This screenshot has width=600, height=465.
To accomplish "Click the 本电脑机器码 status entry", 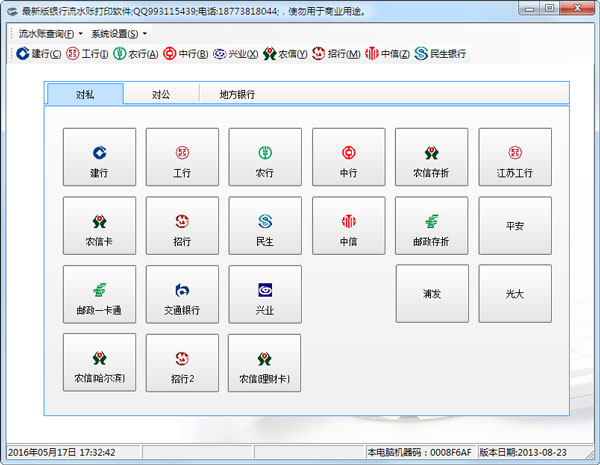I will [x=419, y=452].
